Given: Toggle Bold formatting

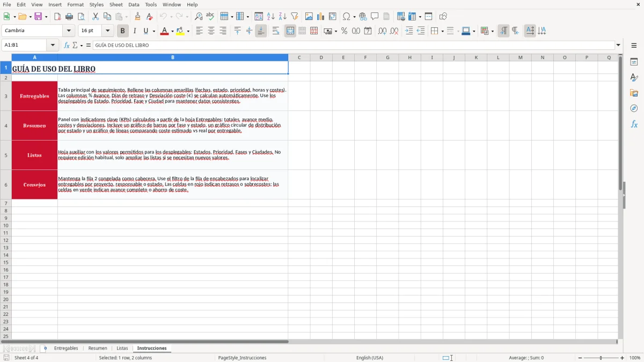Looking at the screenshot, I should (x=123, y=31).
